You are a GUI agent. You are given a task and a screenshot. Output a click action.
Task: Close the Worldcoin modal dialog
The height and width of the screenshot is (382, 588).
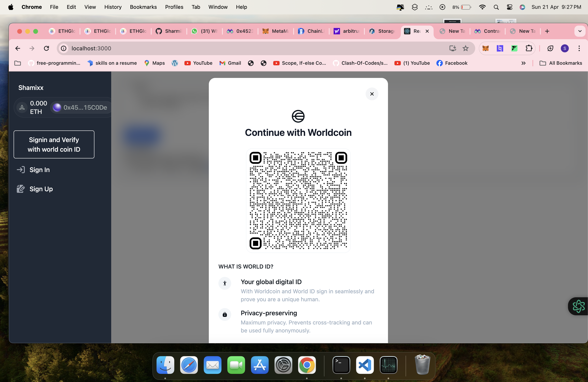[372, 94]
